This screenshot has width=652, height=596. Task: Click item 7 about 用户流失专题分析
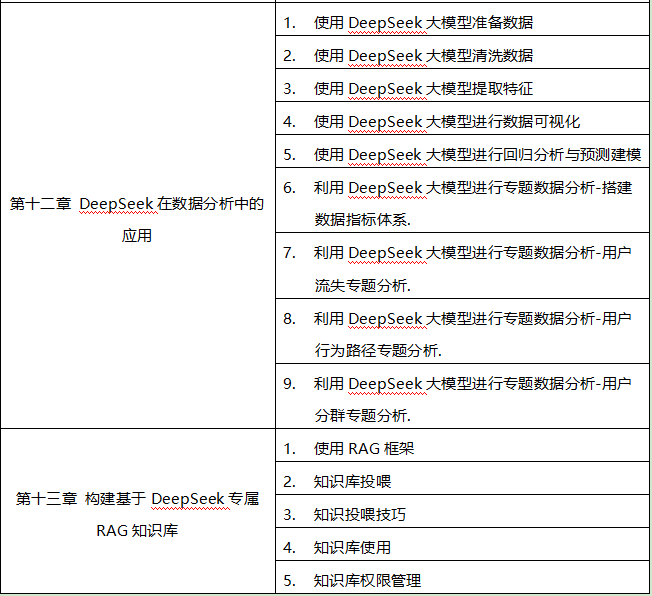(x=462, y=266)
